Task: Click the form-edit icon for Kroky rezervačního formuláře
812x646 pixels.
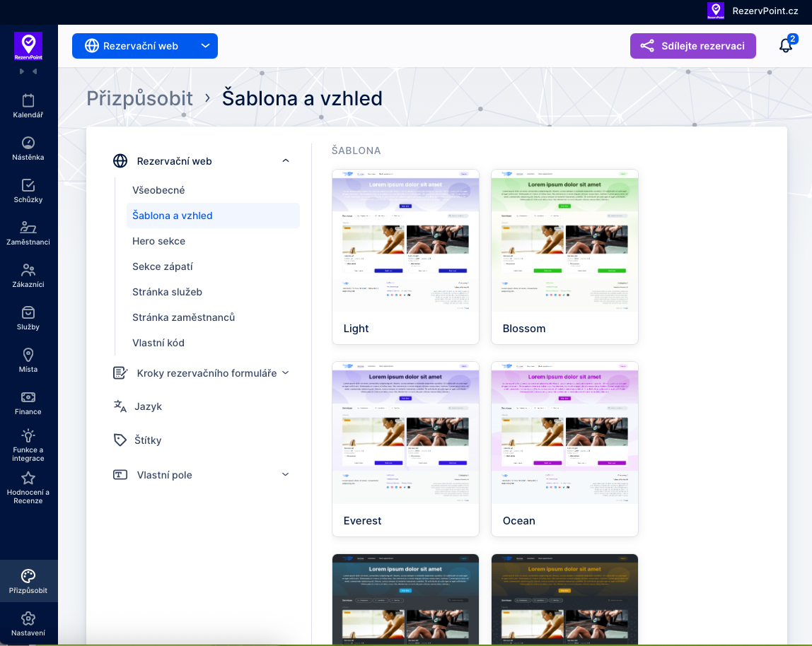Action: tap(120, 372)
